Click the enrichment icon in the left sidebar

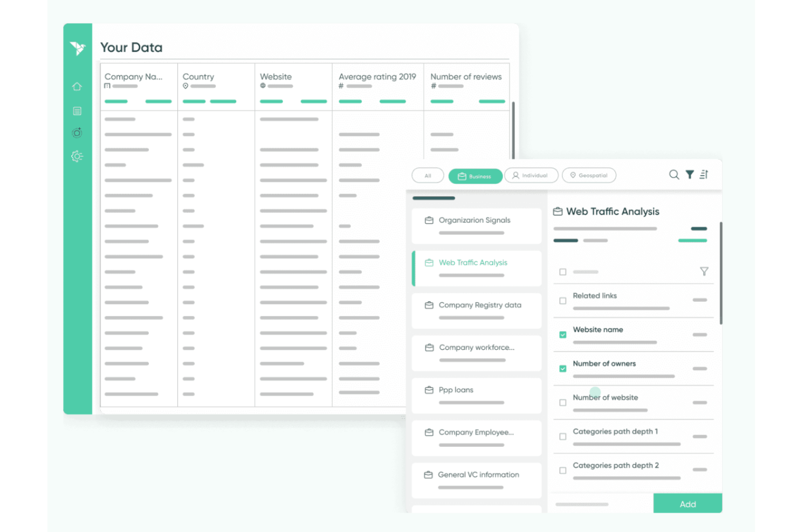[x=77, y=133]
